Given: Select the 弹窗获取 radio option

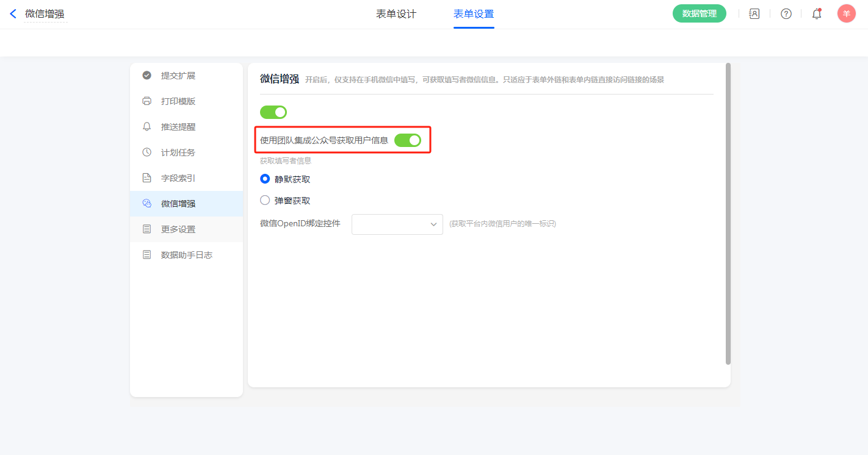Looking at the screenshot, I should coord(265,201).
